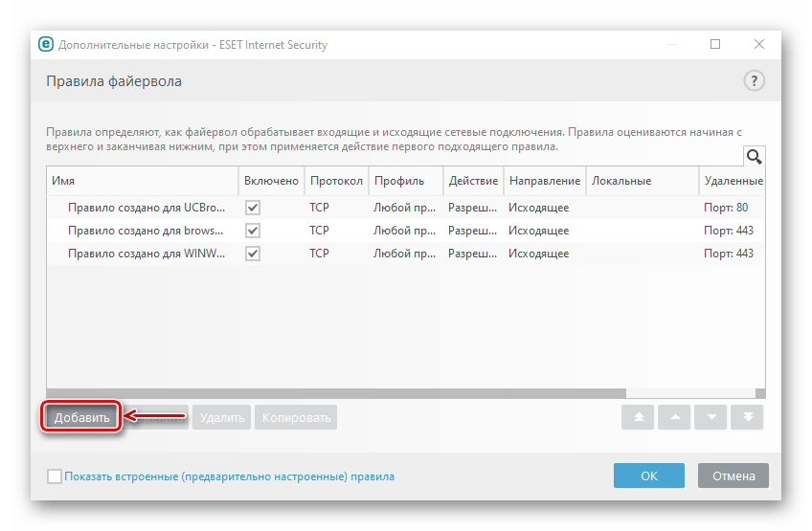Image resolution: width=812 pixels, height=531 pixels.
Task: Click the ESET logo in title bar
Action: pyautogui.click(x=45, y=44)
